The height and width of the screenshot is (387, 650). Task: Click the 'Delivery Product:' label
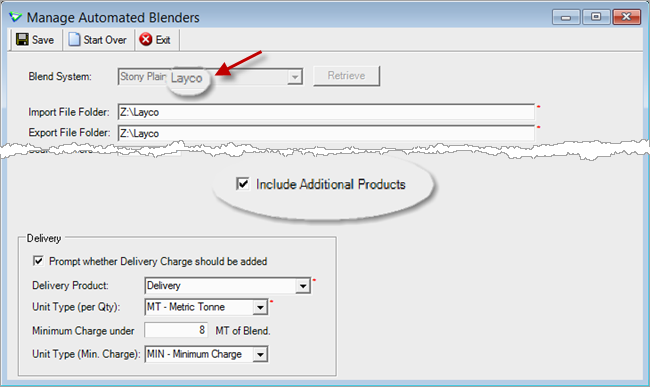[70, 285]
